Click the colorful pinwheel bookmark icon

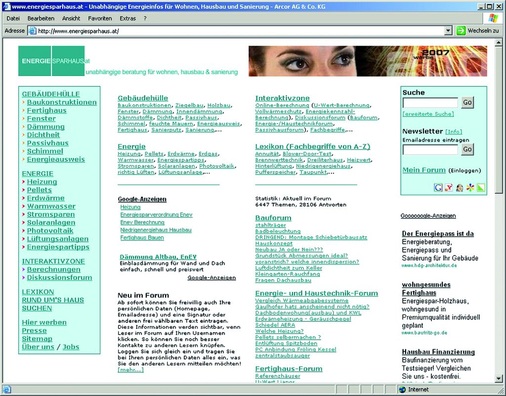470,188
